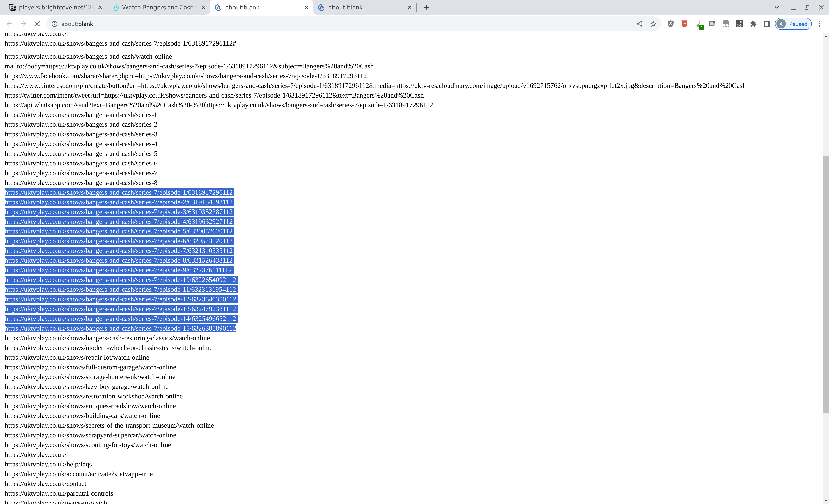Toggle the browser side panel
This screenshot has width=829, height=504.
point(767,24)
